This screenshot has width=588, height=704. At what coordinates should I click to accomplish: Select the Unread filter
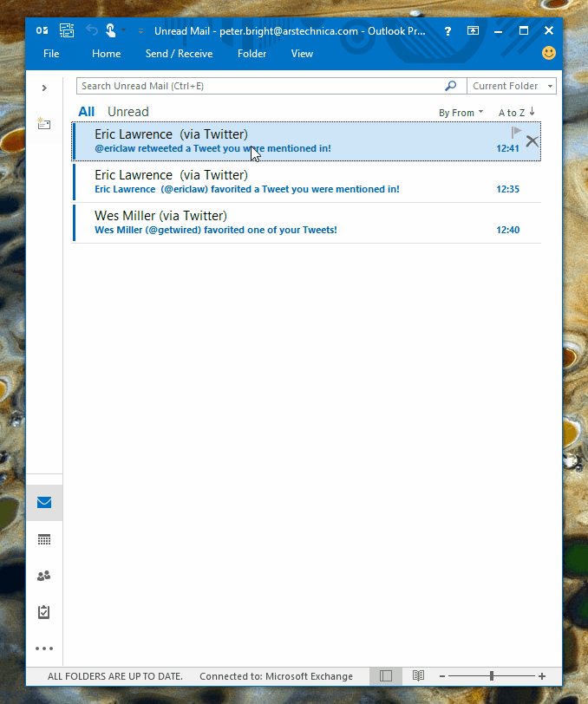click(x=128, y=112)
